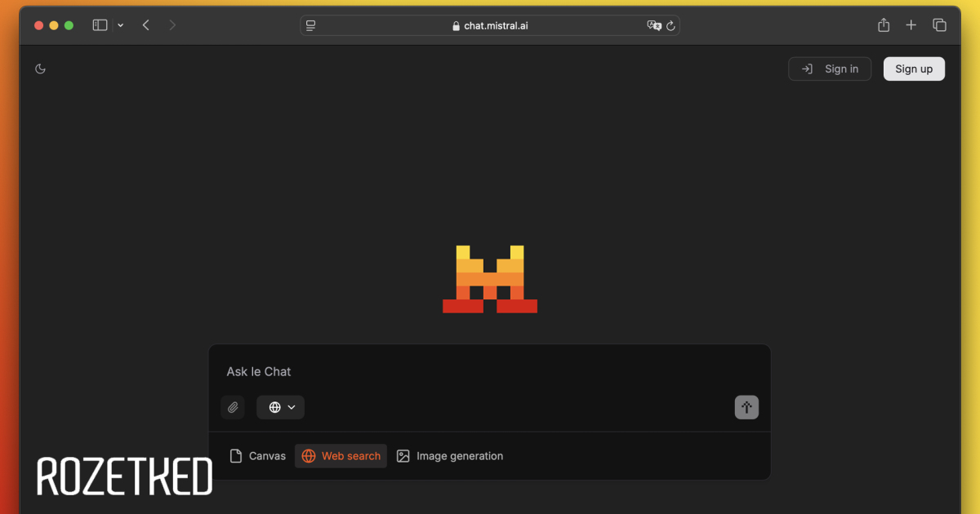Enable the Canvas tool
Screen dimensions: 980x514
[x=258, y=456]
